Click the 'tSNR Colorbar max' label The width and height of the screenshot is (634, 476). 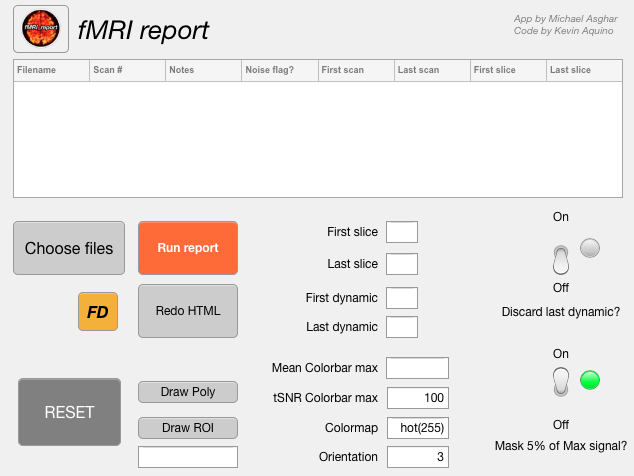point(325,398)
